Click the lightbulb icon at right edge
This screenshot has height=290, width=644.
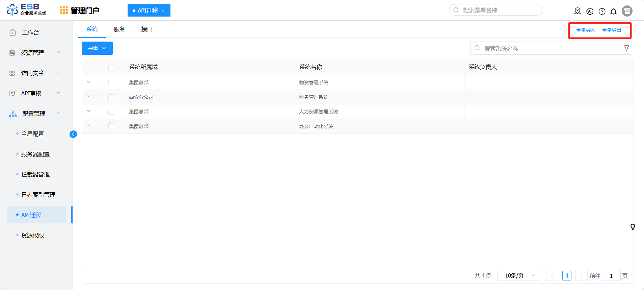633,226
